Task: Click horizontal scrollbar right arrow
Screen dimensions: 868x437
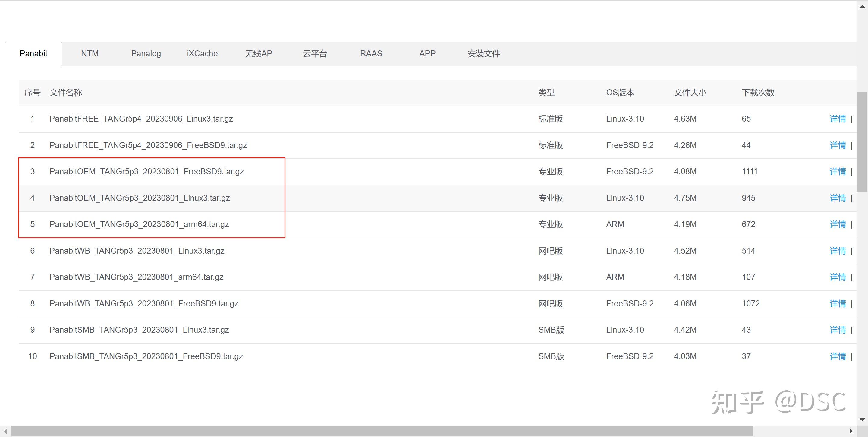Action: [x=851, y=431]
